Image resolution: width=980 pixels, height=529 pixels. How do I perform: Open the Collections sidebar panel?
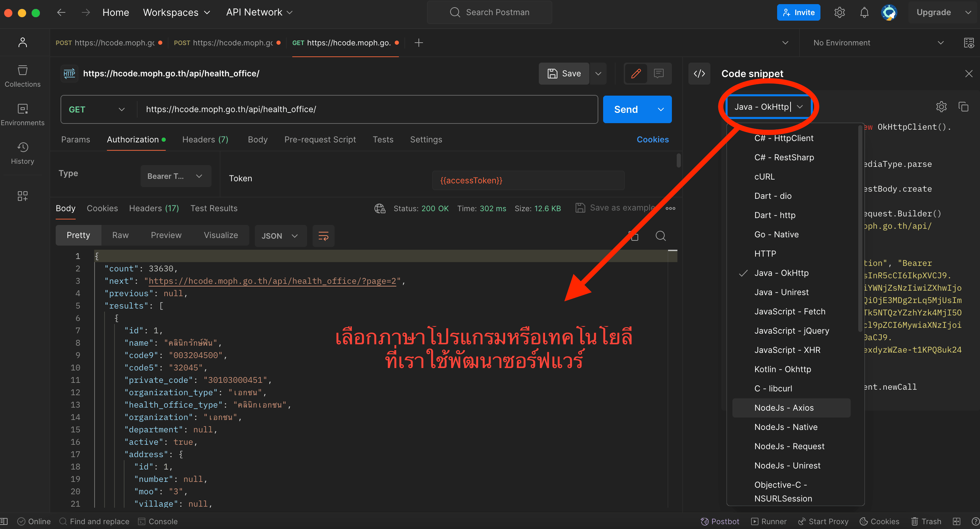point(22,76)
